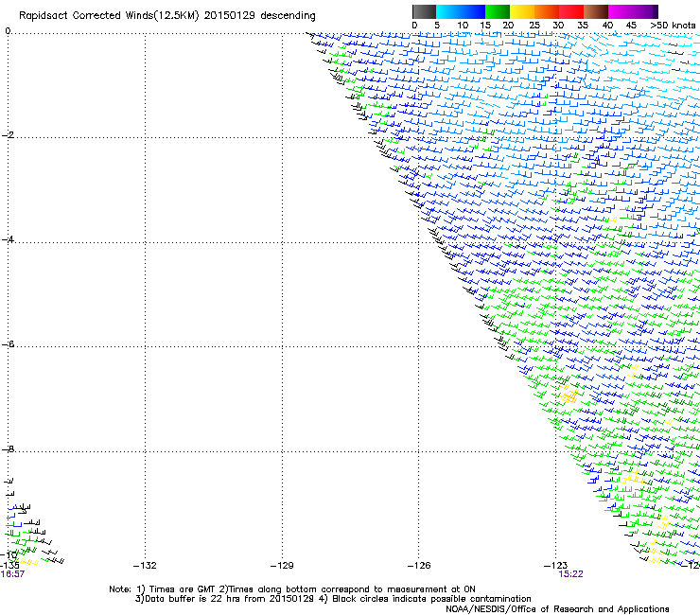Click the cyan 5-10 knots legend swatch
Screen dimensions: 700x615
448,11
